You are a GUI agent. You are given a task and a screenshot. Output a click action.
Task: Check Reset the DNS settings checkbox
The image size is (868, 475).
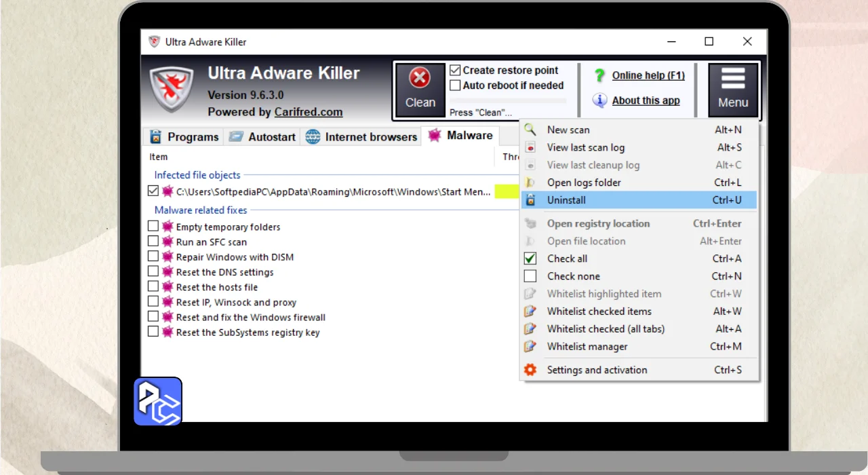(153, 271)
